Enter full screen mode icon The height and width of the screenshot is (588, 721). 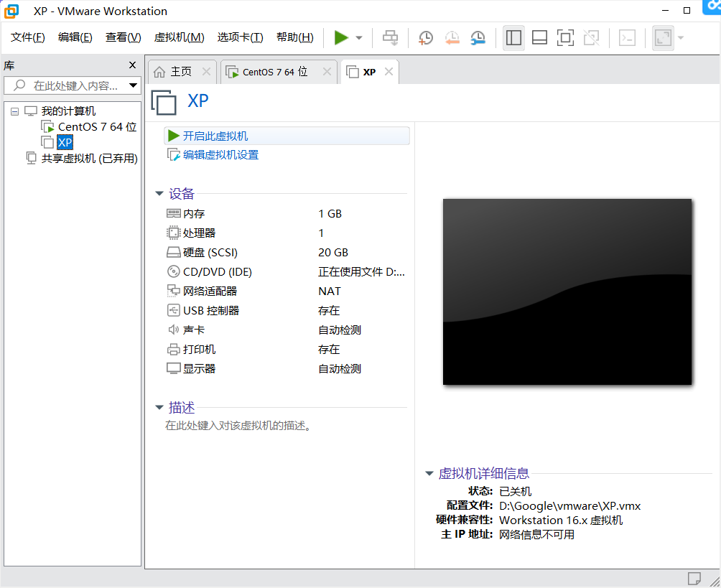click(565, 38)
